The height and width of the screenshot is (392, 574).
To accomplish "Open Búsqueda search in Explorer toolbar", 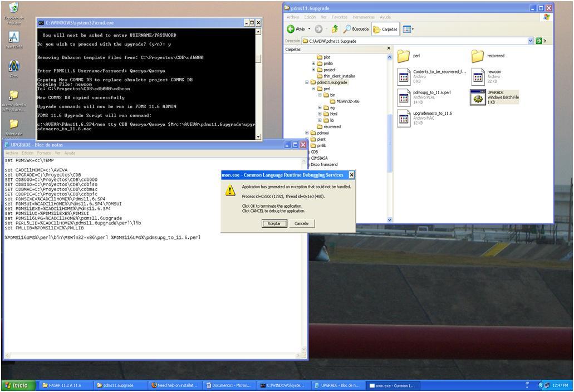I will point(356,29).
